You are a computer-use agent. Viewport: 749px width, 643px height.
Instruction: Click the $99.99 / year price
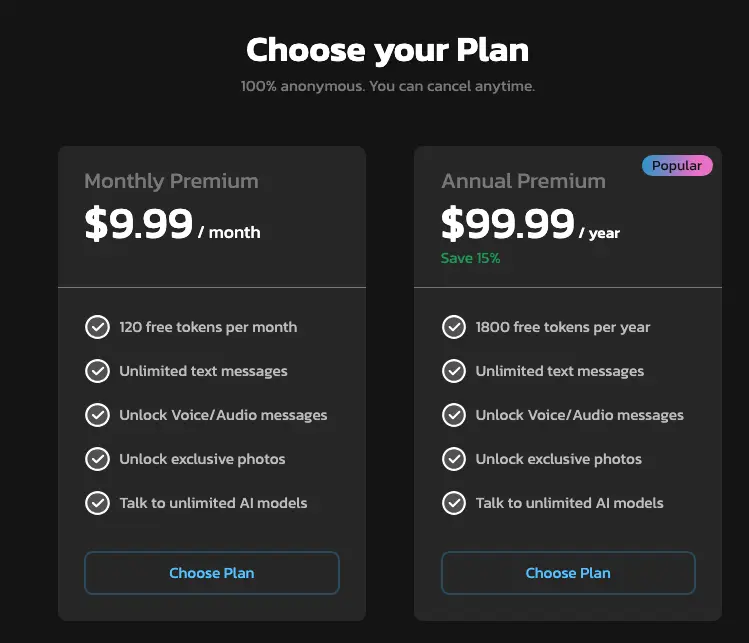530,224
